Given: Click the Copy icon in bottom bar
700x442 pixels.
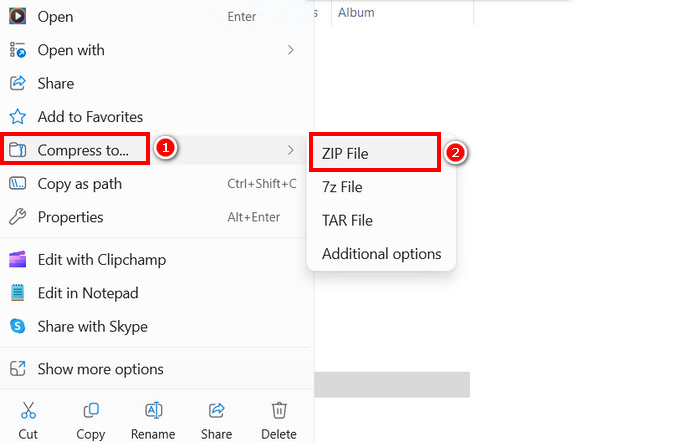Looking at the screenshot, I should (91, 410).
